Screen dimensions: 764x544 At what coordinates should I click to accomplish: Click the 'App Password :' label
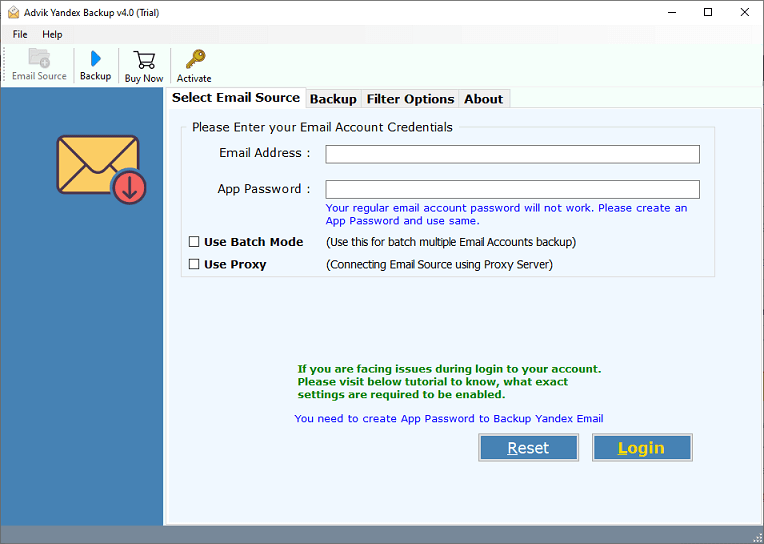tap(264, 189)
